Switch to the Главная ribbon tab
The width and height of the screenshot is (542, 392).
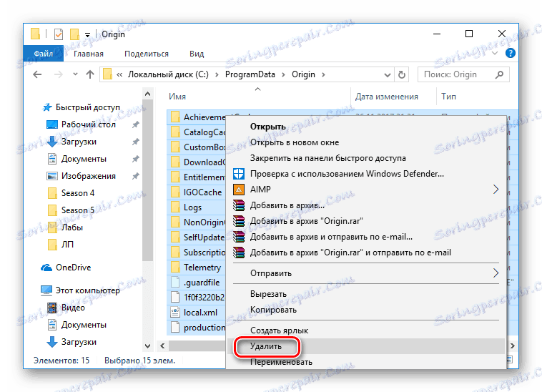click(89, 54)
